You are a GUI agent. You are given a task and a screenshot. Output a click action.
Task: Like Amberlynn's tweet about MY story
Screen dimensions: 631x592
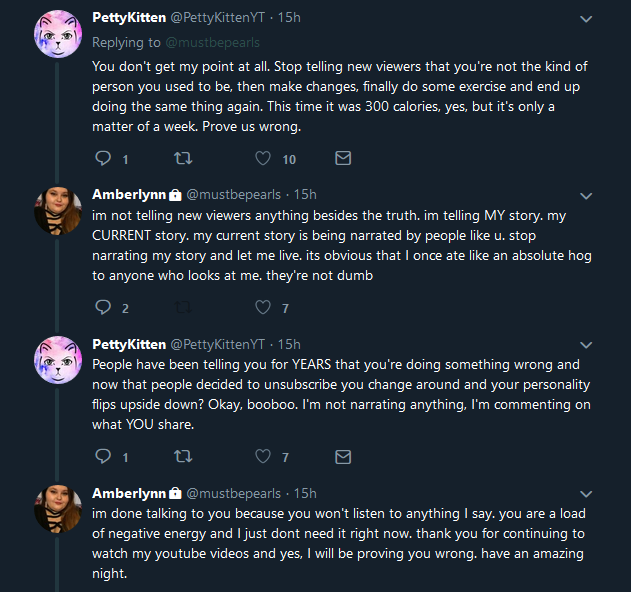(263, 307)
